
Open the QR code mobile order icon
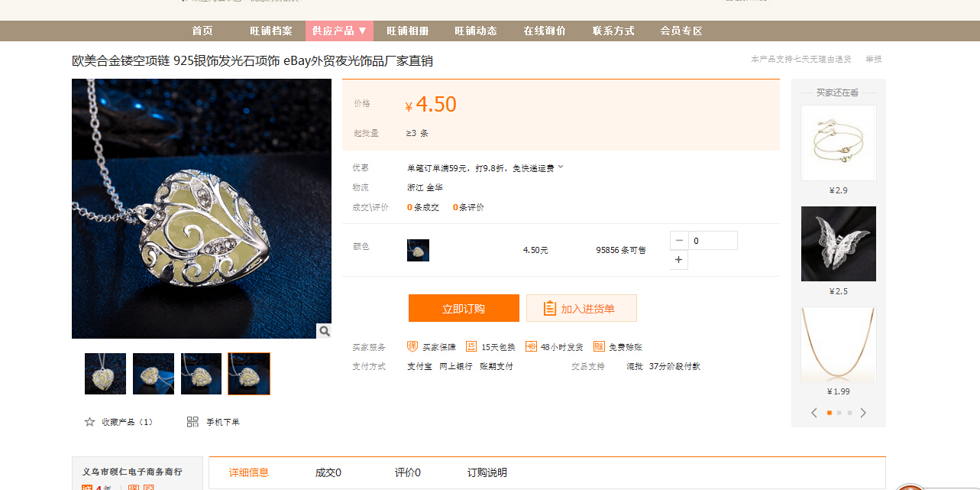pyautogui.click(x=192, y=422)
